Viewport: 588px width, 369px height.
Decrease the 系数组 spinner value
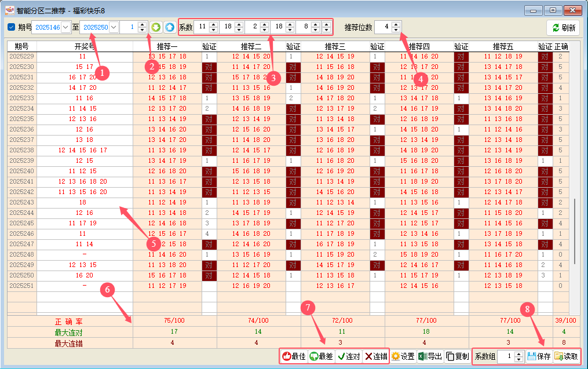click(518, 359)
